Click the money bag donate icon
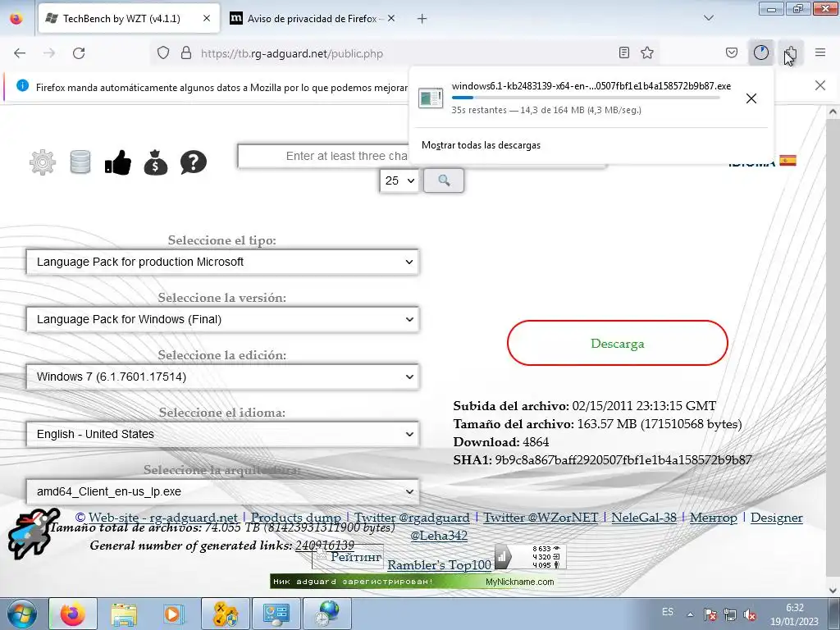 155,162
